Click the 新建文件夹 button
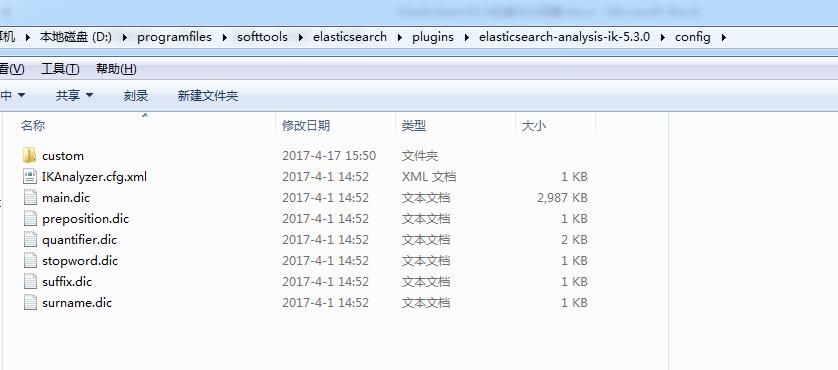 [208, 96]
